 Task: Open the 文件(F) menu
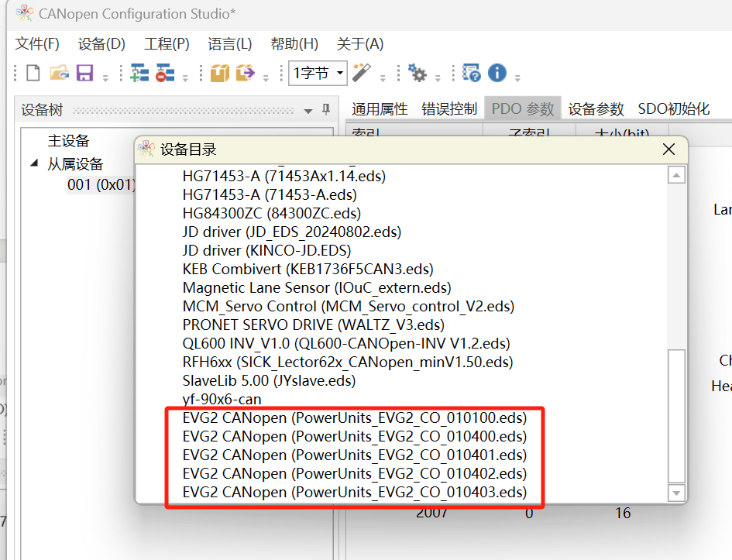37,44
